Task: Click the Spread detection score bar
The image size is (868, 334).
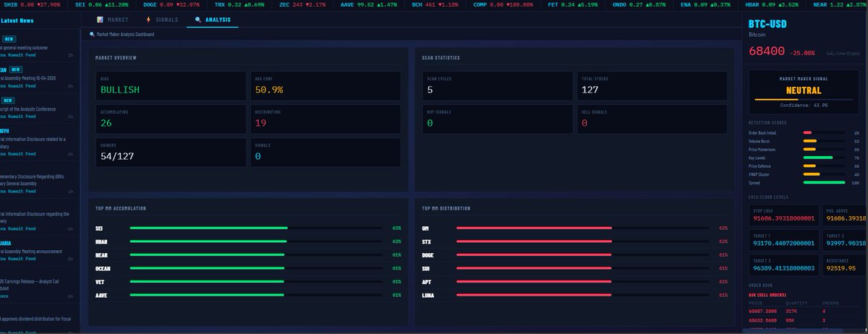Action: (824, 183)
